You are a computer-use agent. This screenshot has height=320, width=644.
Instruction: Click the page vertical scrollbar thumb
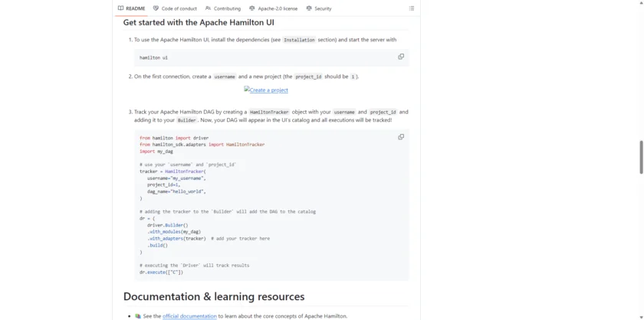point(641,157)
